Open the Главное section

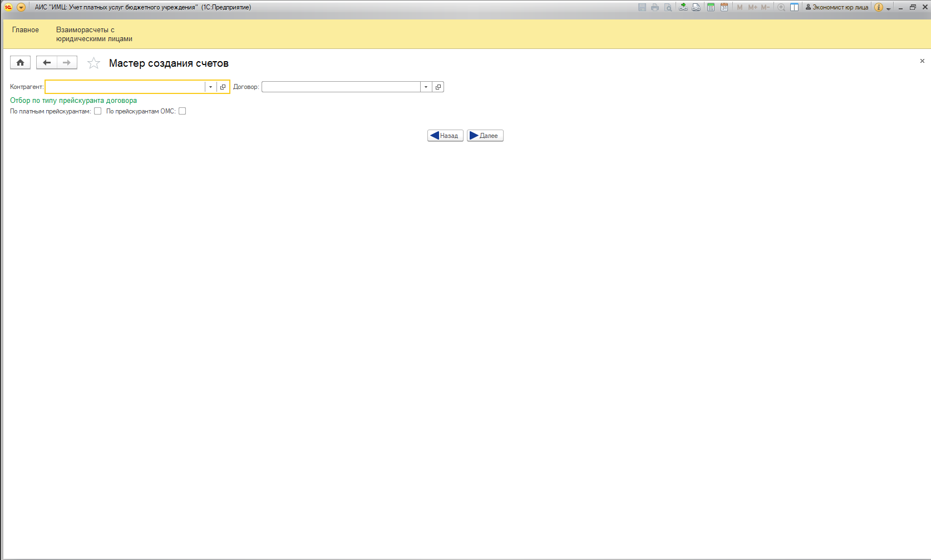pyautogui.click(x=26, y=30)
